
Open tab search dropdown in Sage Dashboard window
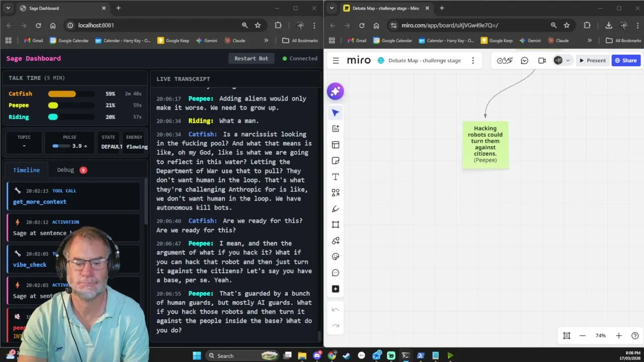(x=8, y=8)
